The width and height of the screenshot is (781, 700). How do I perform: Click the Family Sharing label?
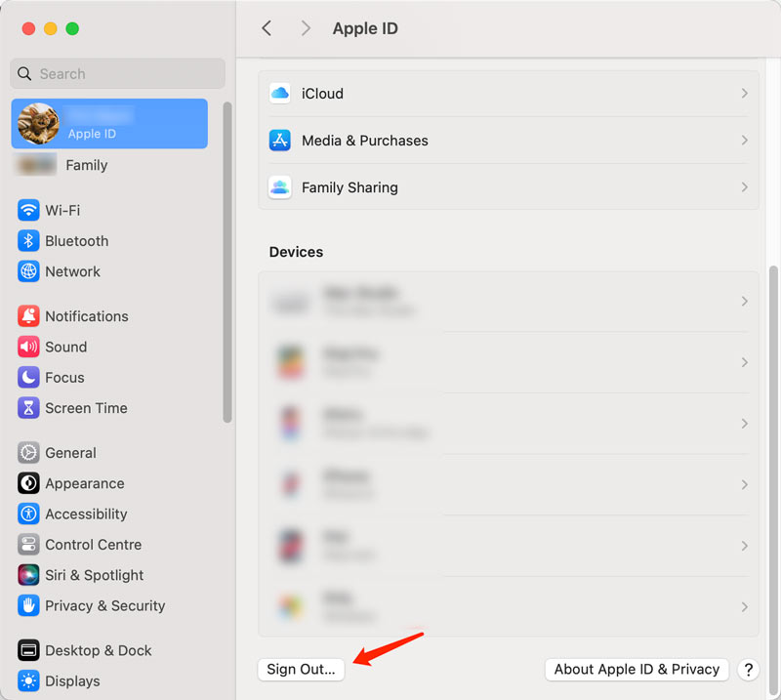349,187
